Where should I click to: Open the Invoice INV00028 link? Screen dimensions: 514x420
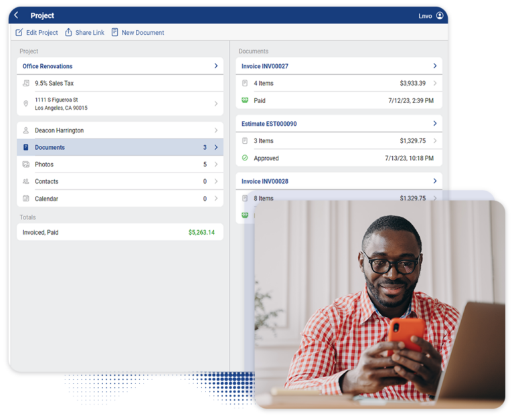pos(265,181)
